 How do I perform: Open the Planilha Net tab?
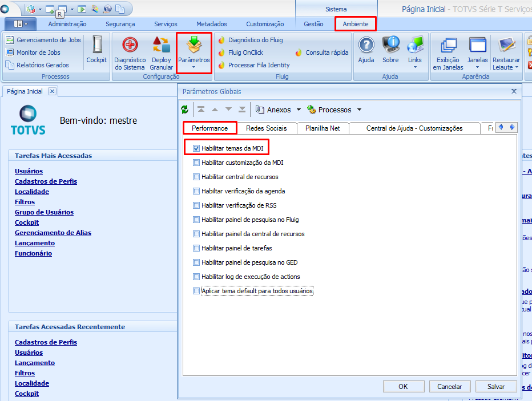323,128
